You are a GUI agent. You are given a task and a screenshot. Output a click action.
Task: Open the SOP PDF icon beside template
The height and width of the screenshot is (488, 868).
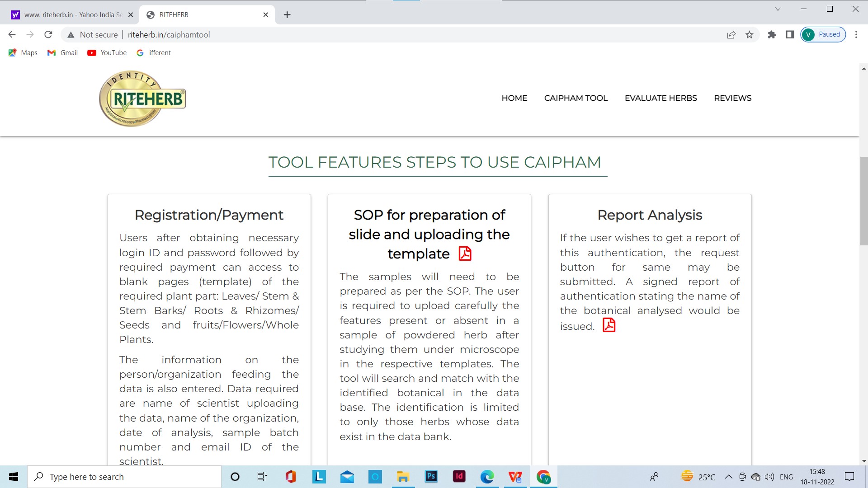[x=465, y=253]
